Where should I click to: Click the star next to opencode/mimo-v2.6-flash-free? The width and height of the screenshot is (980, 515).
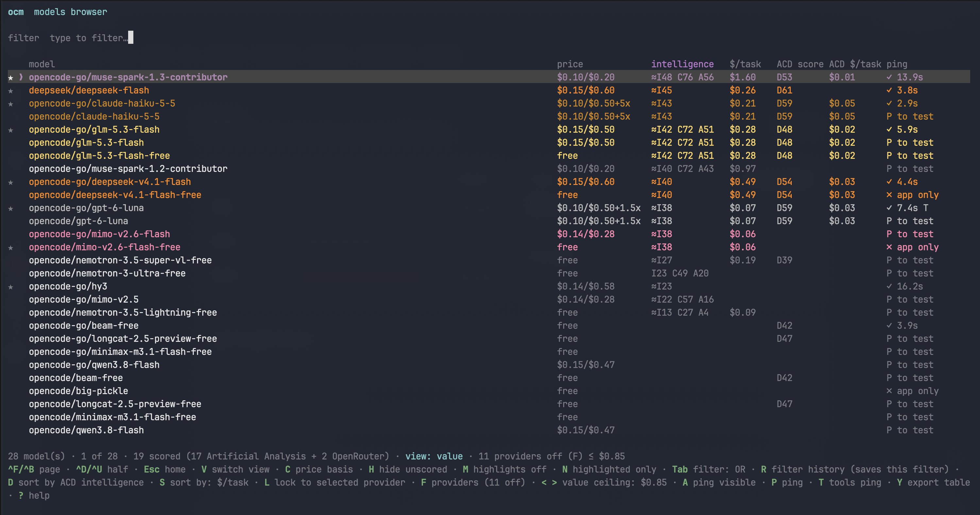[11, 248]
